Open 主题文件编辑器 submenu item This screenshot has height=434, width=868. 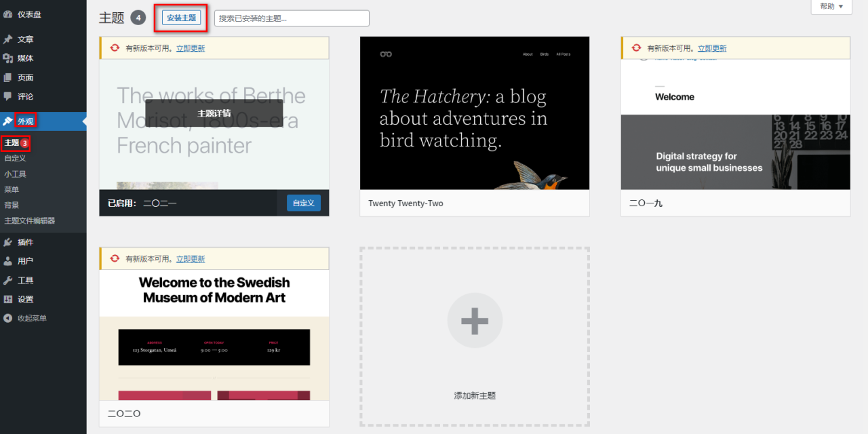click(x=30, y=220)
